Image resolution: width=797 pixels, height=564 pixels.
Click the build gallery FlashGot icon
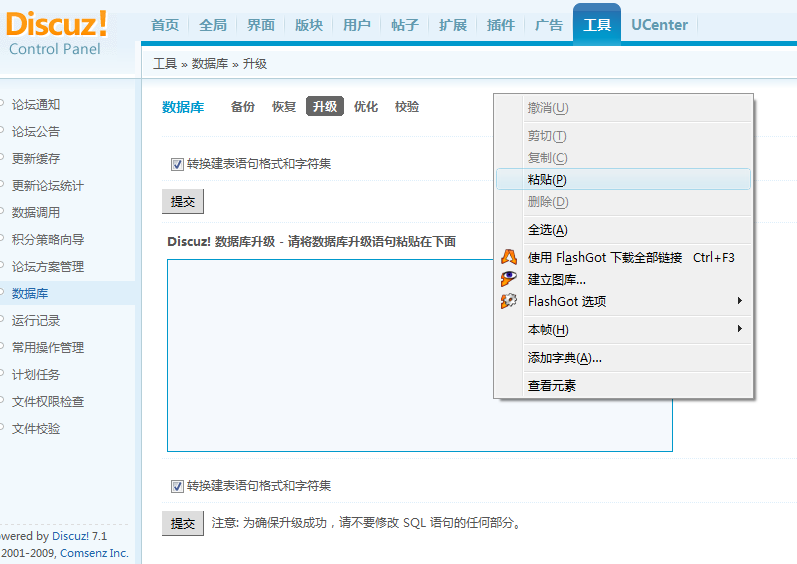[x=509, y=279]
